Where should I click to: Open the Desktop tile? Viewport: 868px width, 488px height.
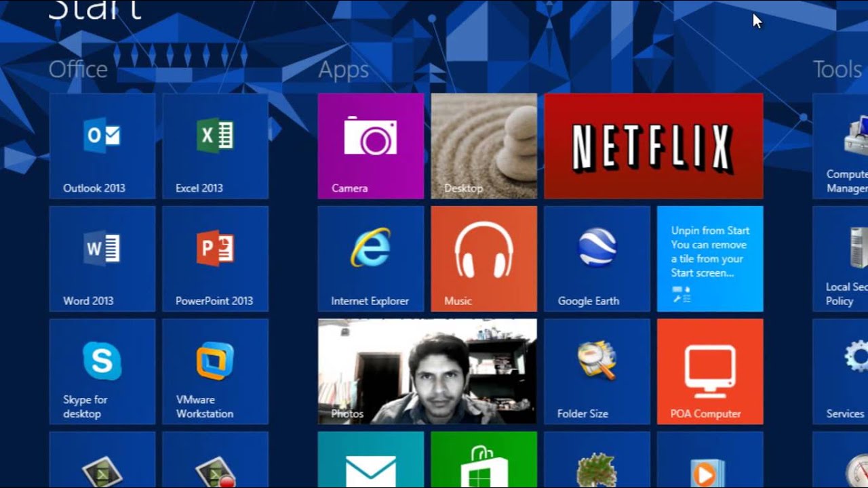tap(484, 146)
